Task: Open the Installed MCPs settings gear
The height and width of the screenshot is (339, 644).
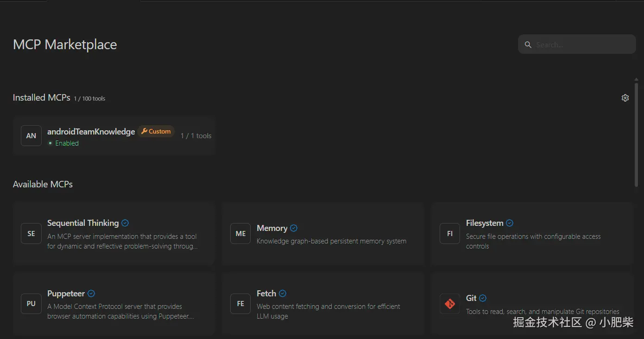Action: point(625,98)
